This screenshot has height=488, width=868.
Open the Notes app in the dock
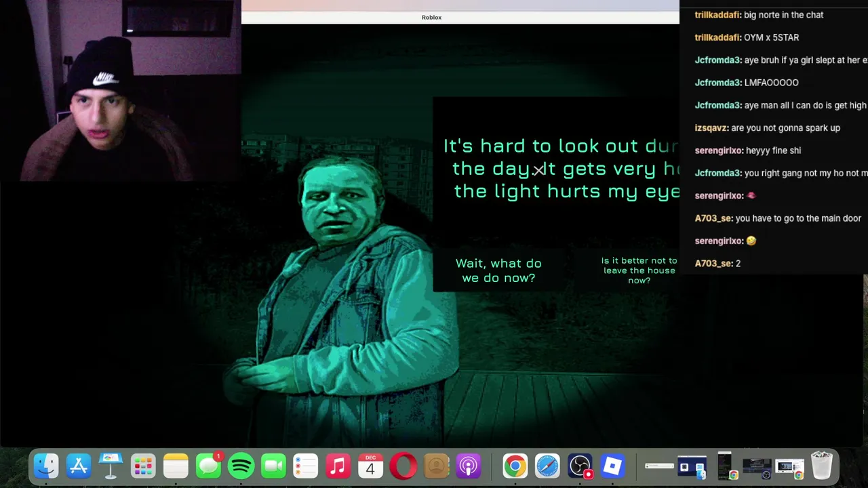click(176, 466)
